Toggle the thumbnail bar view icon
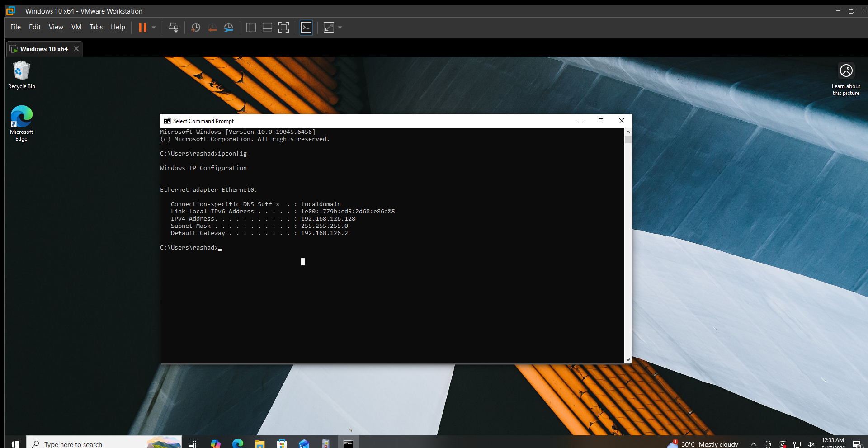 point(267,28)
